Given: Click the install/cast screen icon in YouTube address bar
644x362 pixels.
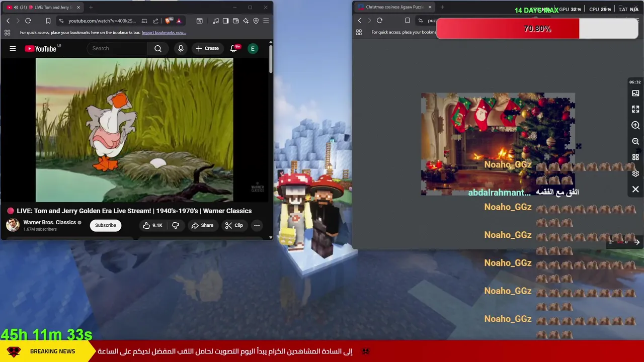Looking at the screenshot, I should click(144, 21).
